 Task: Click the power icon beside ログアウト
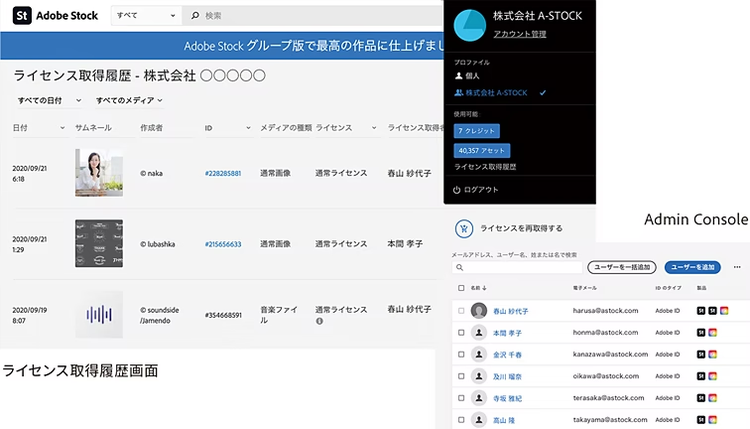point(457,189)
